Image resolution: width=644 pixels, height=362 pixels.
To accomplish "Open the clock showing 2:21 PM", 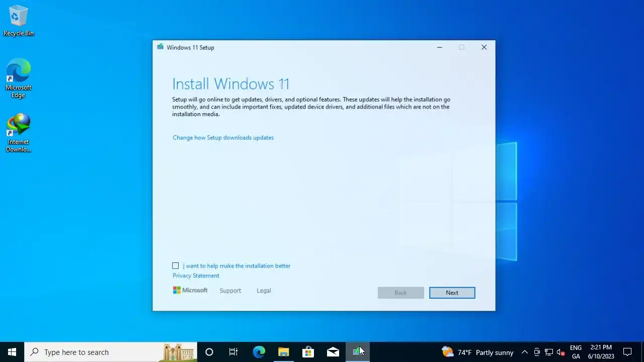I will 601,352.
